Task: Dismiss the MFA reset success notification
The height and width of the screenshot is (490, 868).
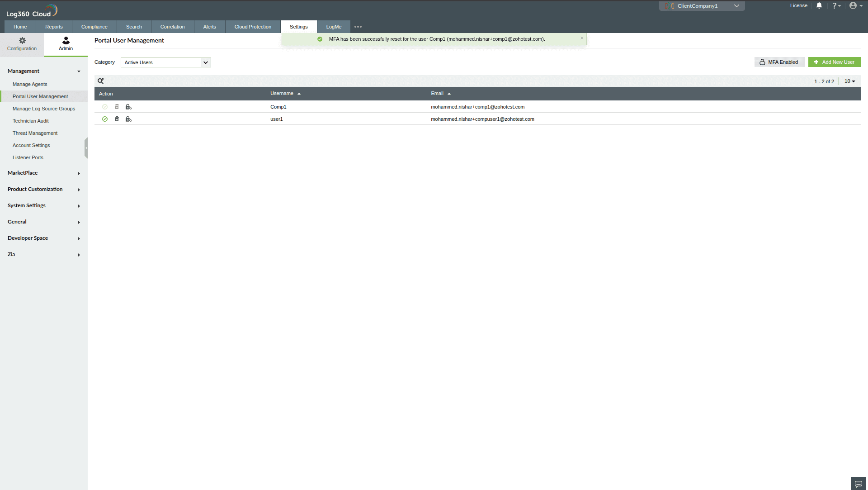Action: (x=582, y=38)
